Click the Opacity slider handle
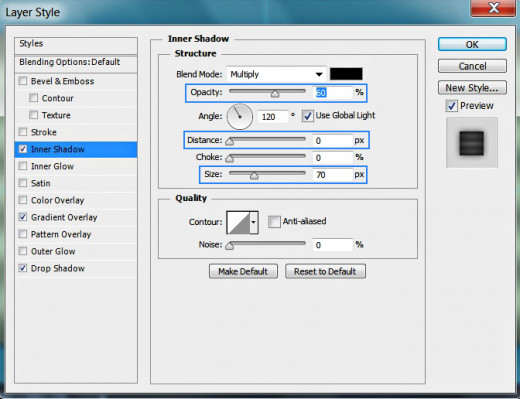The width and height of the screenshot is (520, 399). 275,94
